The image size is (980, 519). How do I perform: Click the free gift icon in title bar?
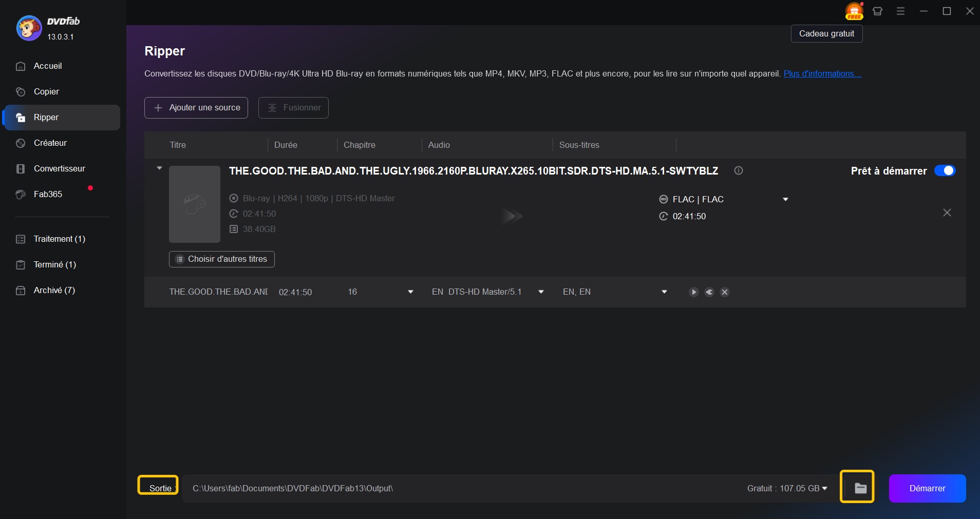854,11
